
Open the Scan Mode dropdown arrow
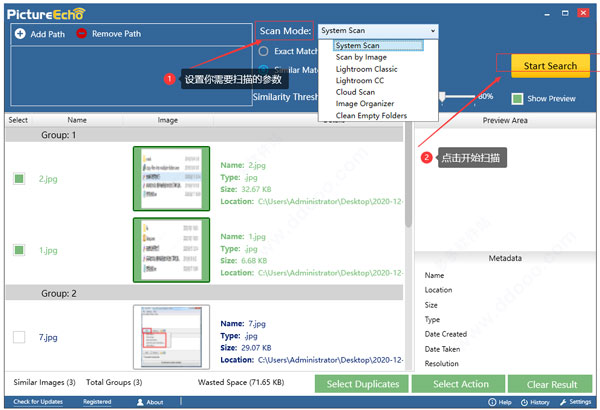(x=433, y=31)
